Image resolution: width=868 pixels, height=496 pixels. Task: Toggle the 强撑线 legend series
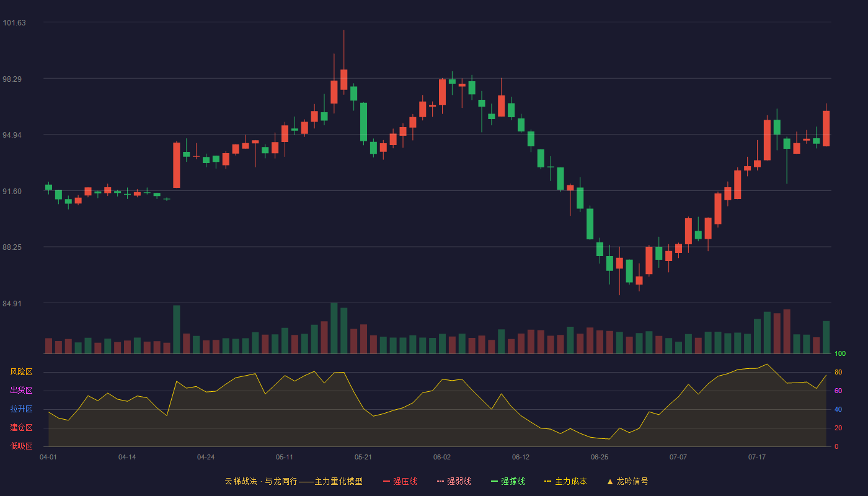tap(508, 481)
